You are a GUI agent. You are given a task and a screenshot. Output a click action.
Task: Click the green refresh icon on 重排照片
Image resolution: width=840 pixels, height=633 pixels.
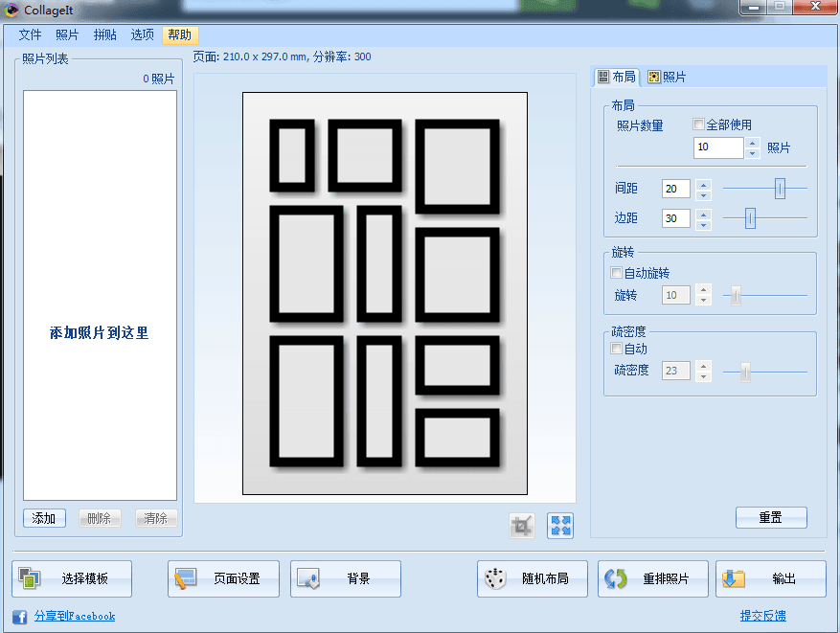[x=616, y=578]
